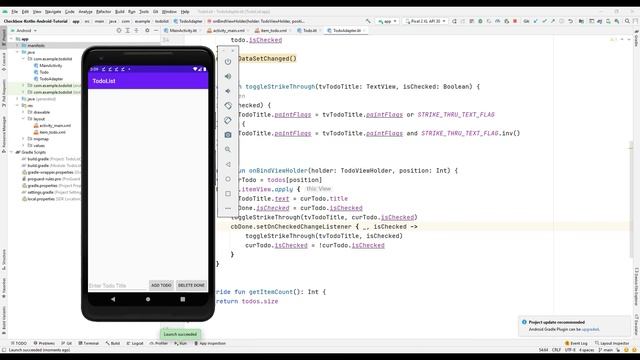Tap the ADD TODO button

tap(161, 285)
